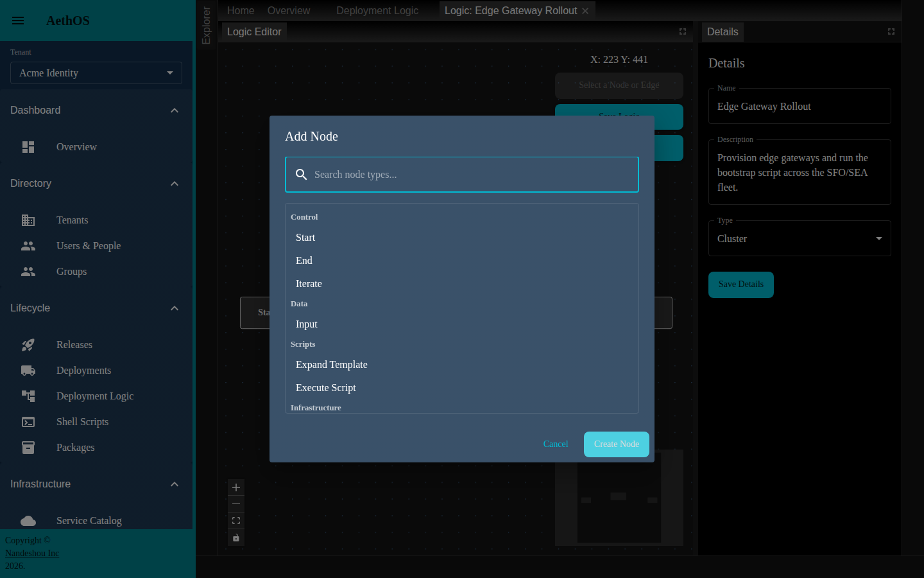Click the Deployments truck icon
This screenshot has width=924, height=578.
[x=28, y=371]
